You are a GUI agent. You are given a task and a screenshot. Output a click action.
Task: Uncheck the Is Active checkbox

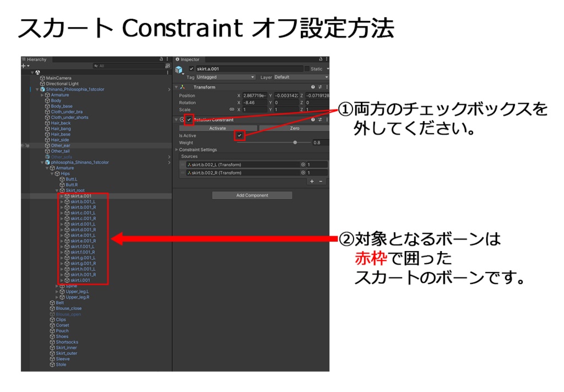coord(240,135)
